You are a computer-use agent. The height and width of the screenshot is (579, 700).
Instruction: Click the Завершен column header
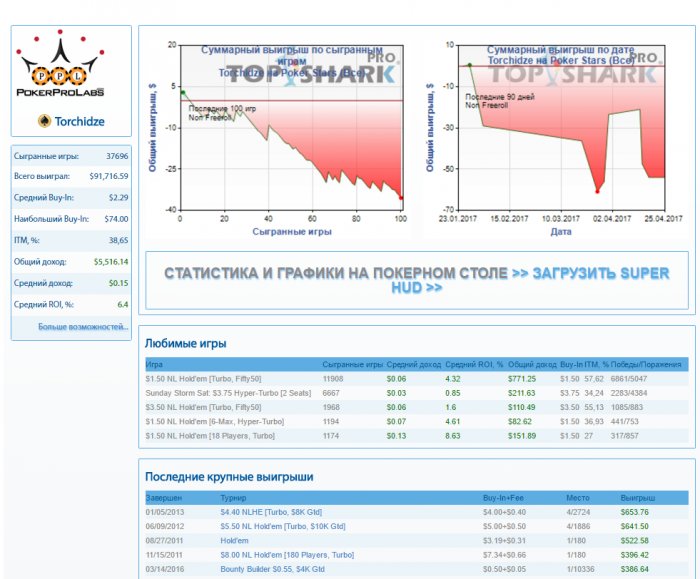point(163,498)
